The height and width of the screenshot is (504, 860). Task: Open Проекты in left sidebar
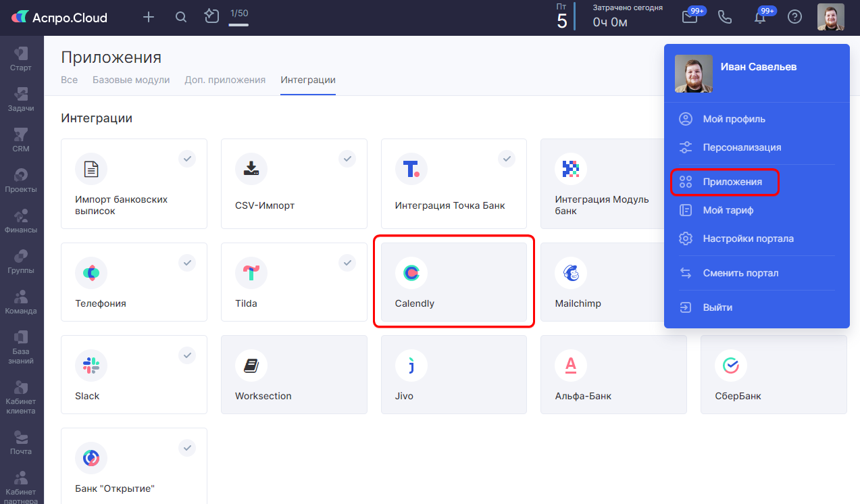click(x=21, y=180)
